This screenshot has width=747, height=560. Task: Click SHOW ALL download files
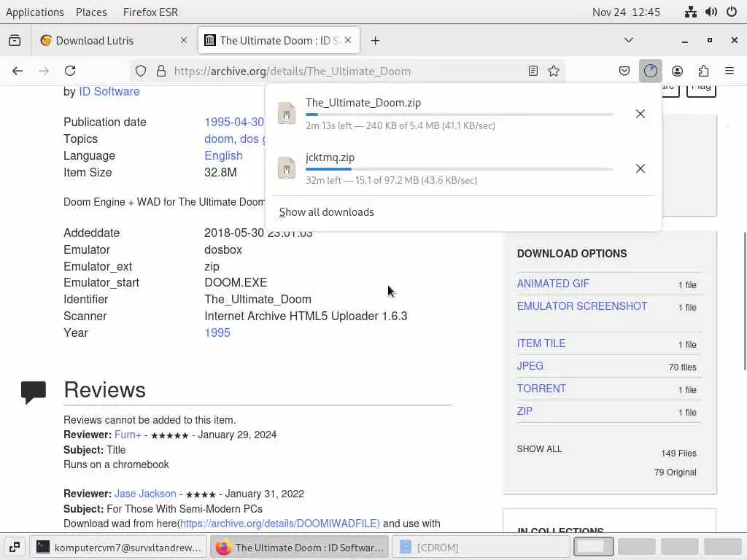click(539, 449)
